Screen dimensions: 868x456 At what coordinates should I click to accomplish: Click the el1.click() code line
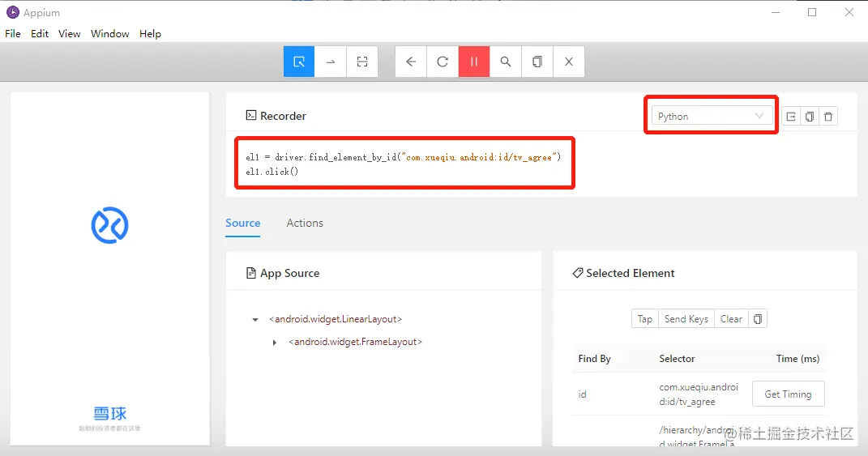[x=272, y=172]
